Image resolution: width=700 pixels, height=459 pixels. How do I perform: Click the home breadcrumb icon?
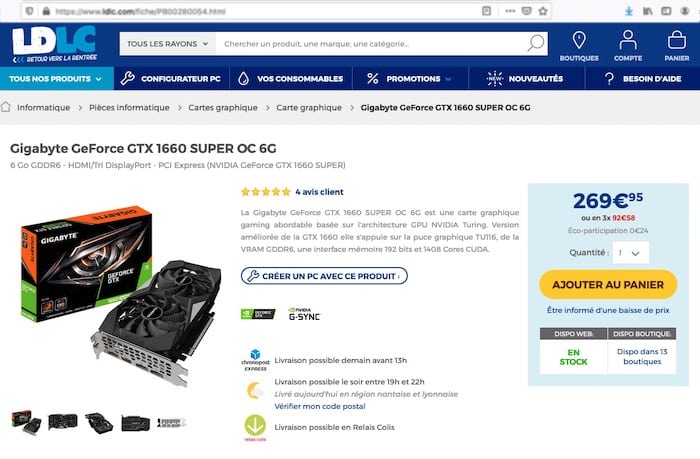coord(6,107)
